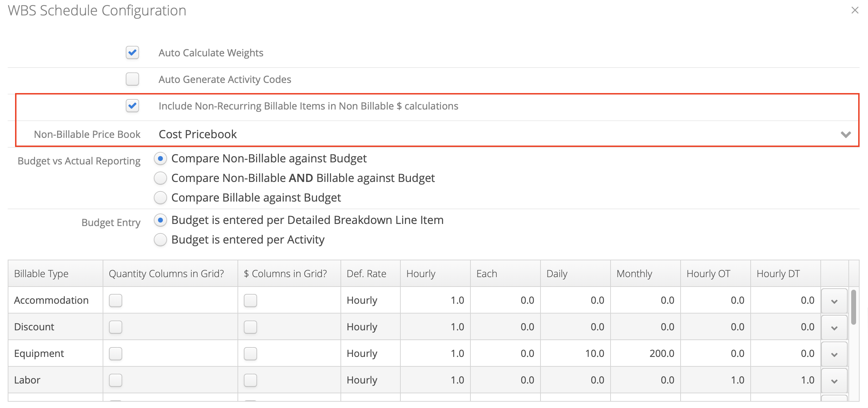Open the Non-Billable Price Book dropdown

point(505,134)
